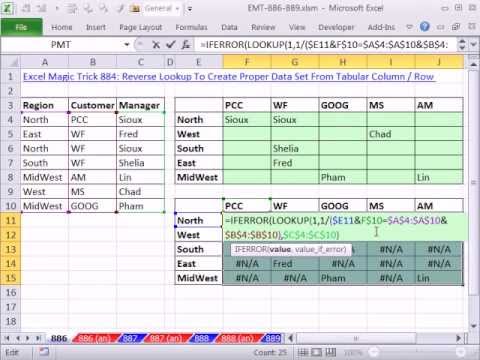
Task: Click the horizontal scrollbar right arrow
Action: pos(459,338)
